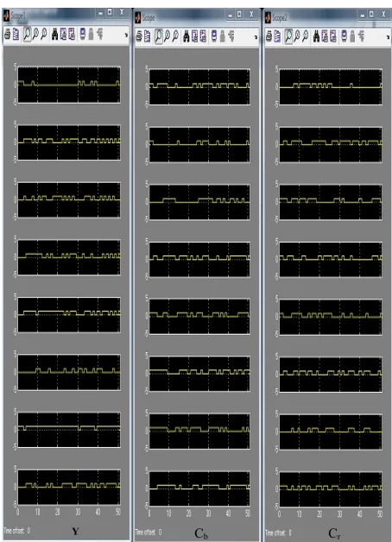Screen dimensions: 392x542
Task: Click the 'Cr' caption under Scope2
Action: click(x=334, y=533)
